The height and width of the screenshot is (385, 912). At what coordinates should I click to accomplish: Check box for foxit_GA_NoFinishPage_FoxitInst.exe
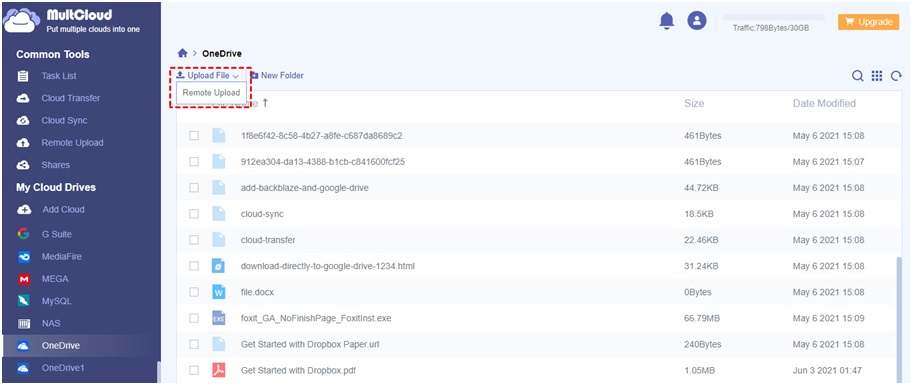194,318
